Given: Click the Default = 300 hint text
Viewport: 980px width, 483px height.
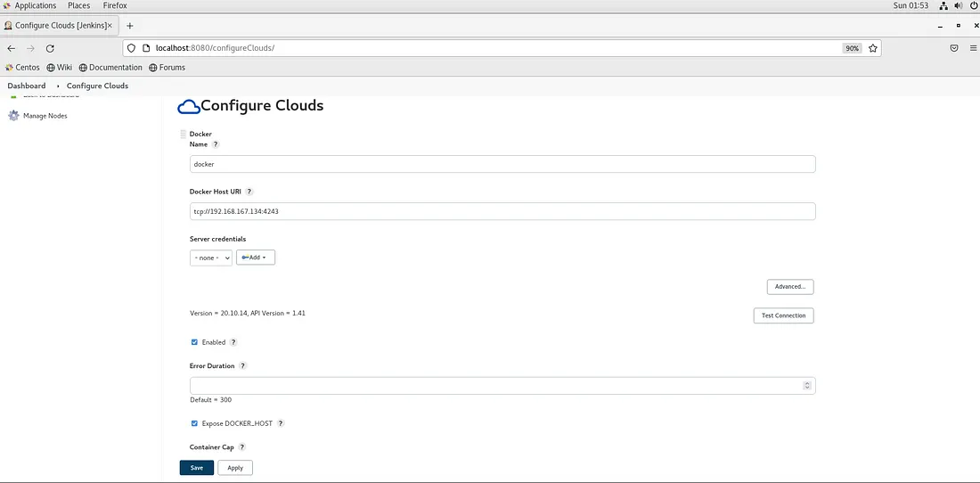Looking at the screenshot, I should 210,400.
